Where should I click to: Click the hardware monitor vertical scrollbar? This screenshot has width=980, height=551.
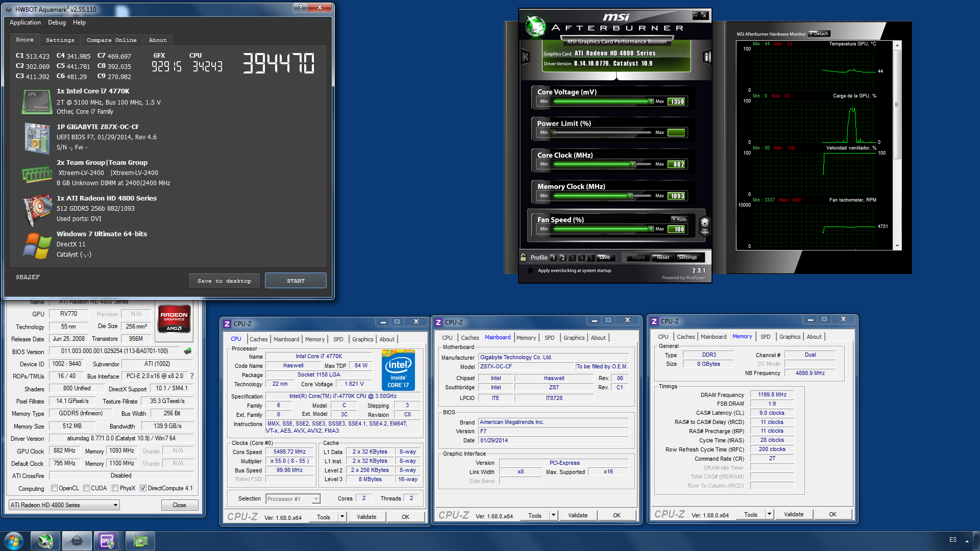[x=897, y=145]
